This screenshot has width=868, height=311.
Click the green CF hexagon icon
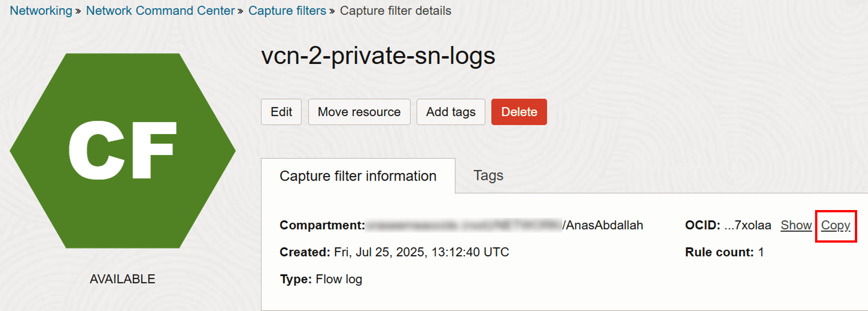pos(122,150)
